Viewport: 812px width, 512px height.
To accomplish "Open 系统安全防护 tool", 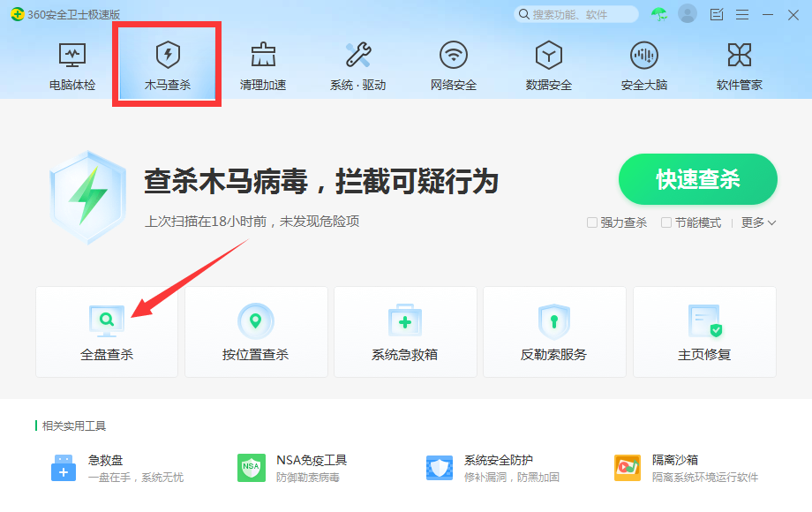I will 492,468.
